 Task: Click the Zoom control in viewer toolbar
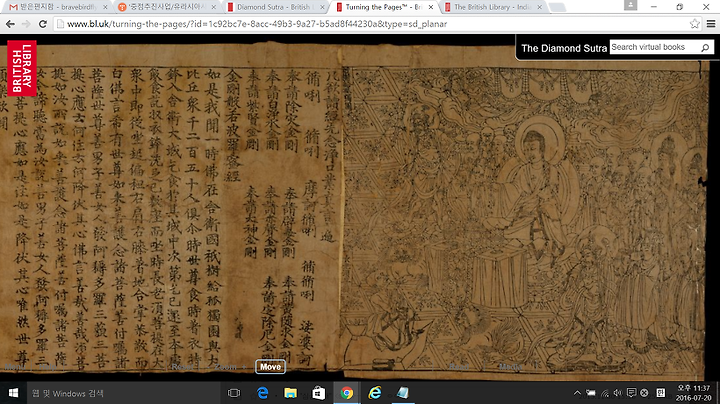click(225, 367)
